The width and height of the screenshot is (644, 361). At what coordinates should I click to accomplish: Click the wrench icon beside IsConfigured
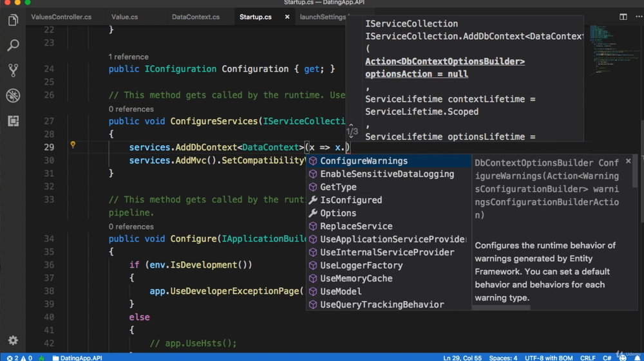point(313,200)
